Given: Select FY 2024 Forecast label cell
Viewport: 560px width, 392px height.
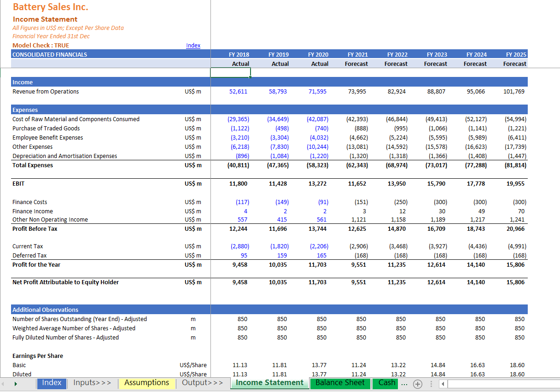Looking at the screenshot, I should click(475, 64).
